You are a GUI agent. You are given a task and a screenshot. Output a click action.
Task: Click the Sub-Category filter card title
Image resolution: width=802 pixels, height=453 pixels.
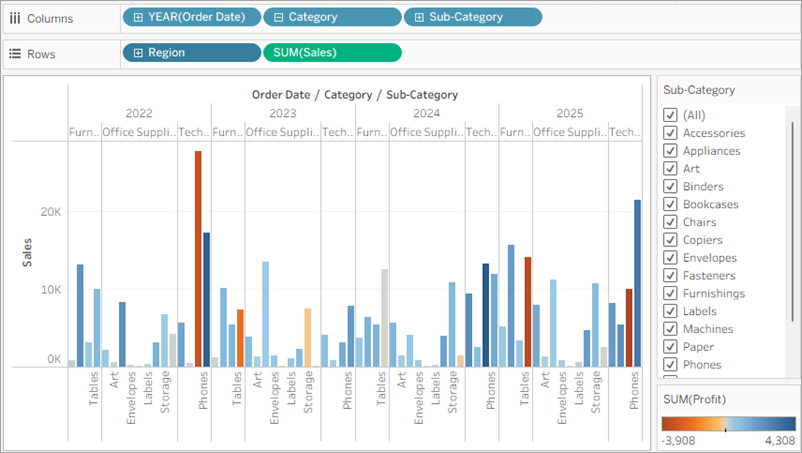699,90
